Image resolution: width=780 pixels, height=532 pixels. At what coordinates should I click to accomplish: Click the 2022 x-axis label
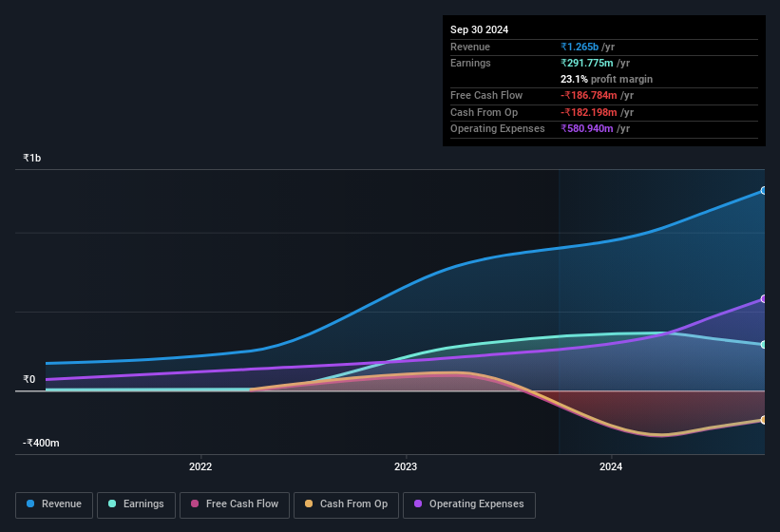click(x=200, y=466)
